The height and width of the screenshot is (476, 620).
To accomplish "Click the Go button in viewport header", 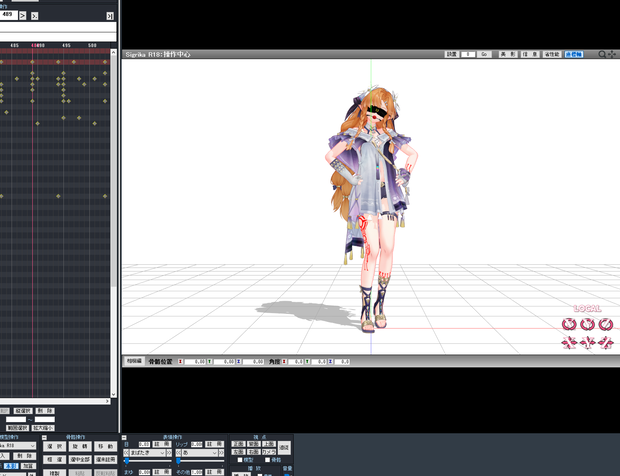I will click(x=484, y=54).
